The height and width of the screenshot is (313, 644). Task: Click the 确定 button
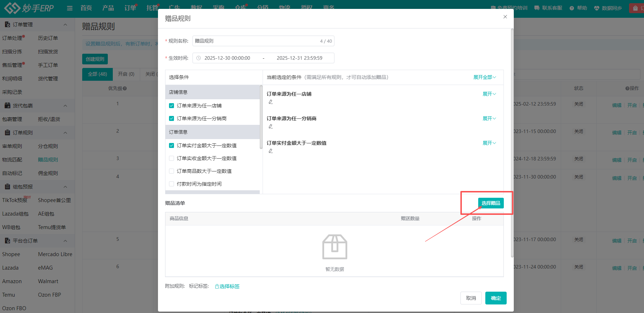[x=496, y=298]
